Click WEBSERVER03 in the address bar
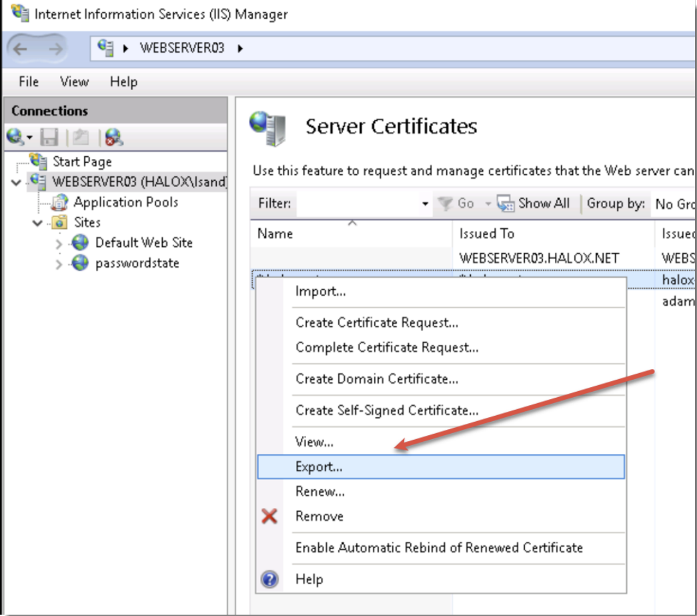Screen dimensions: 697x616 tap(182, 48)
